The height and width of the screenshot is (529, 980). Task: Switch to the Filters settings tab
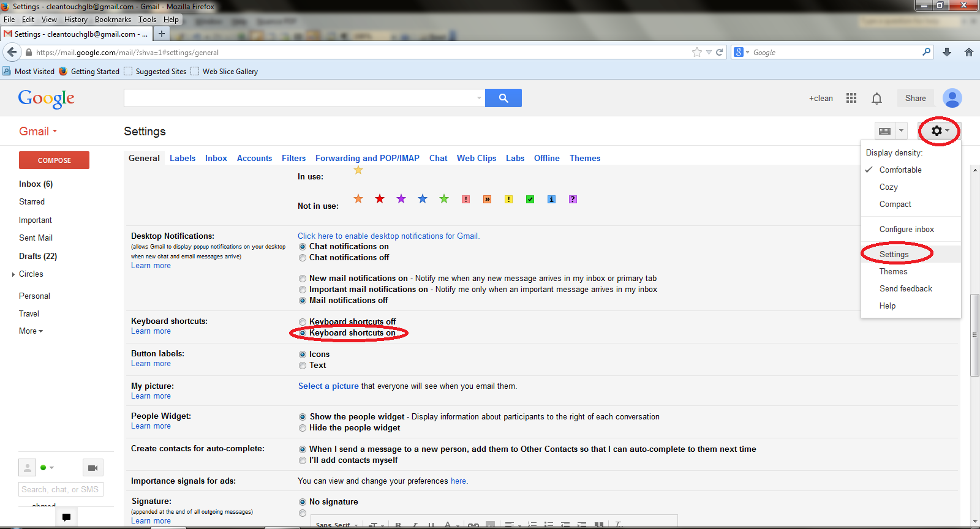tap(294, 158)
